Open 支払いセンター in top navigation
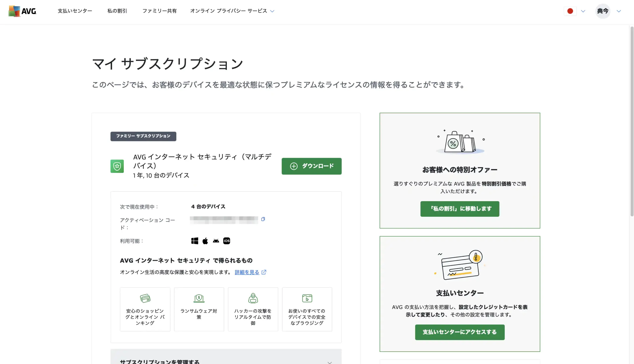This screenshot has width=634, height=364. pos(75,11)
